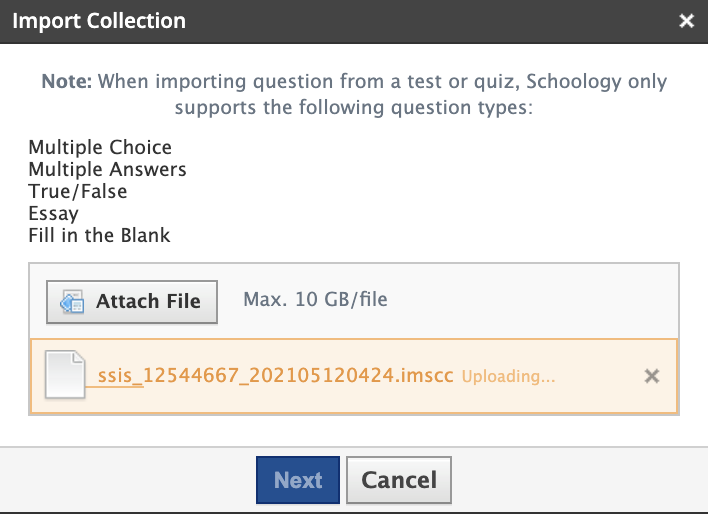708x514 pixels.
Task: Click the "Max. 10 GB/file" label
Action: tap(315, 299)
